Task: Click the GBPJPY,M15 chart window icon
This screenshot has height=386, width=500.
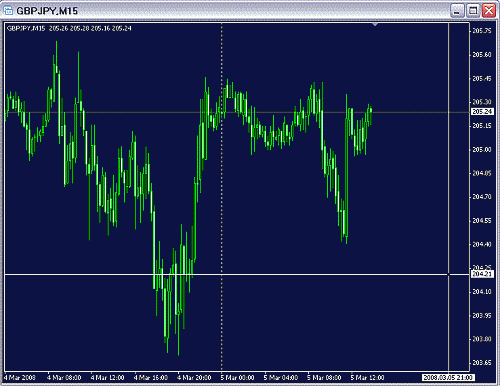Action: [8, 11]
